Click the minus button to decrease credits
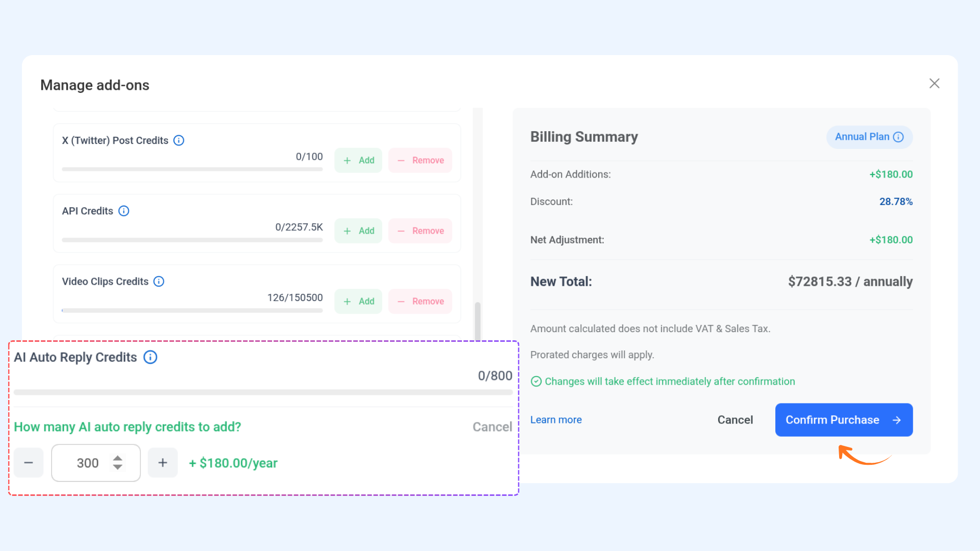The image size is (980, 551). click(29, 463)
